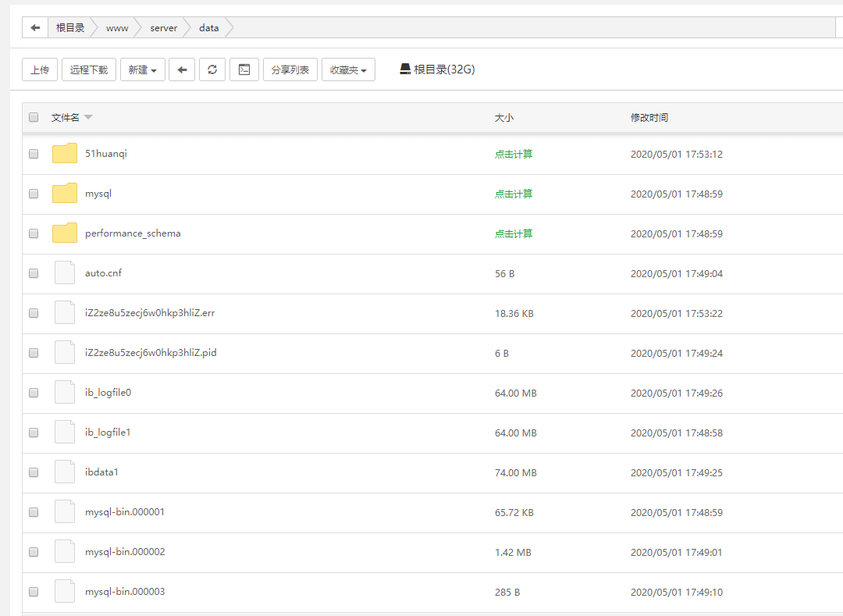
Task: Click the auto.cnf file icon
Action: pos(65,273)
